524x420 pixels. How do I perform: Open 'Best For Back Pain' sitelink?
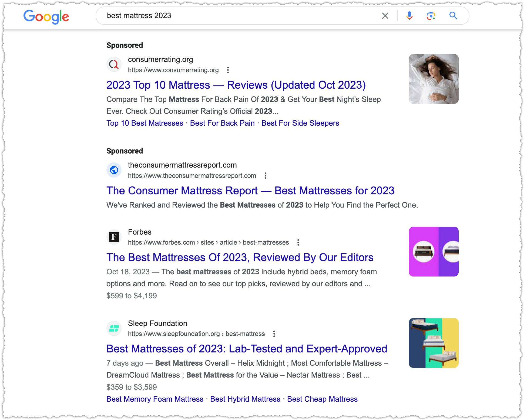tap(222, 123)
